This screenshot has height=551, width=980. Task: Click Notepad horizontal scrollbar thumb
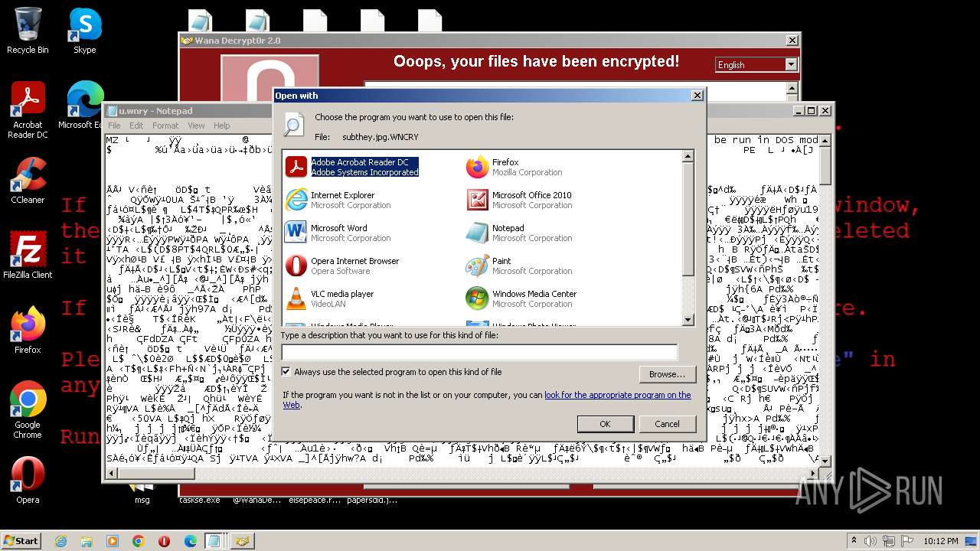click(x=156, y=474)
